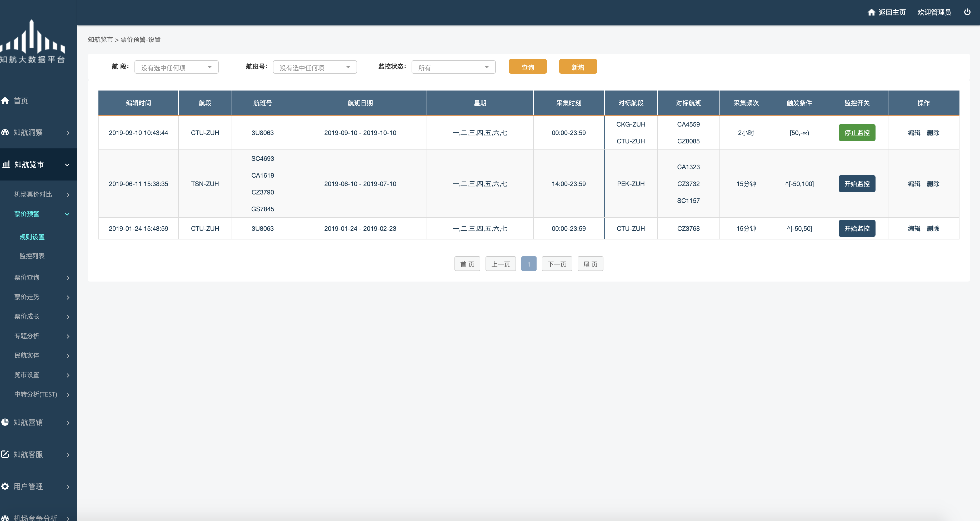Go to pagination page 1
This screenshot has height=521, width=980.
pos(528,264)
